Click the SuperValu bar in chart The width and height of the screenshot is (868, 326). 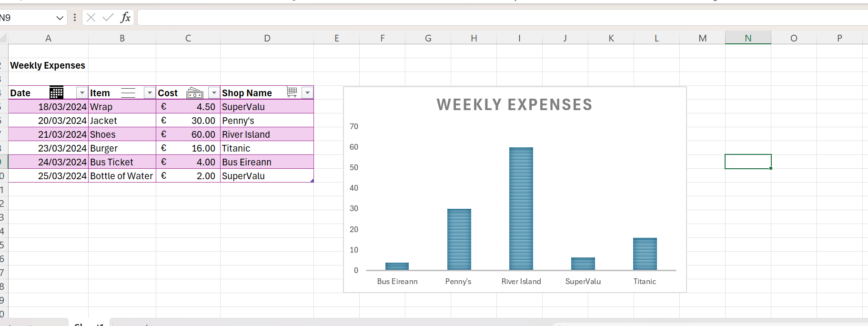click(x=583, y=264)
